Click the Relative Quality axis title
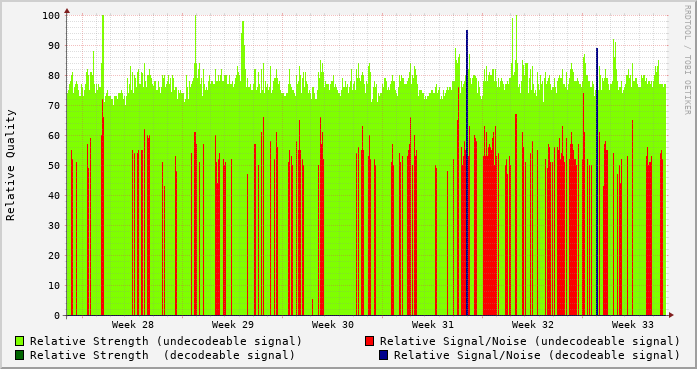The width and height of the screenshot is (697, 369). point(10,165)
